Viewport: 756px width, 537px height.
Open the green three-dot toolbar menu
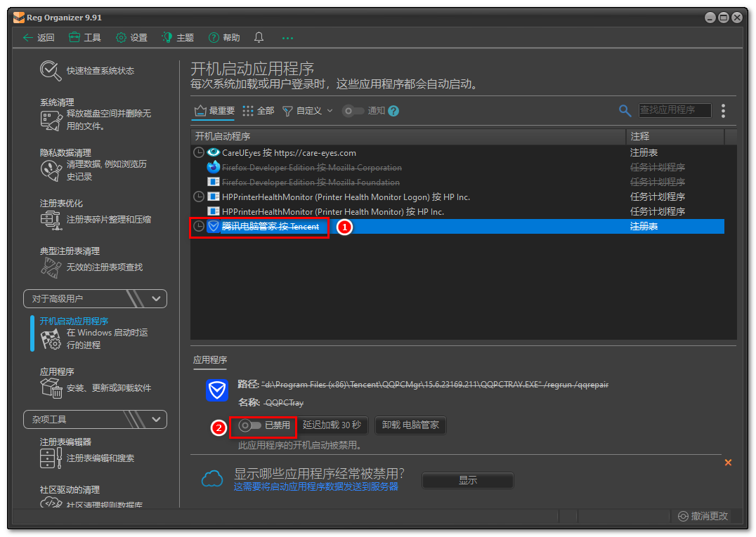287,38
